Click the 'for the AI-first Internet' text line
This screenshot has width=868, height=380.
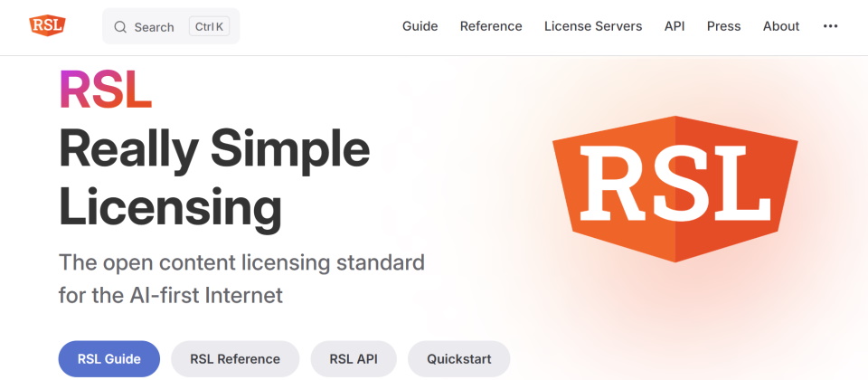pyautogui.click(x=171, y=295)
